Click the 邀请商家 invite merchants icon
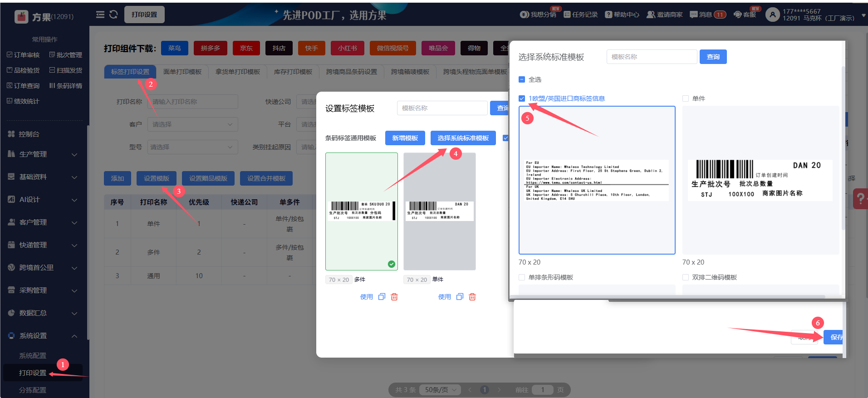 [x=651, y=15]
